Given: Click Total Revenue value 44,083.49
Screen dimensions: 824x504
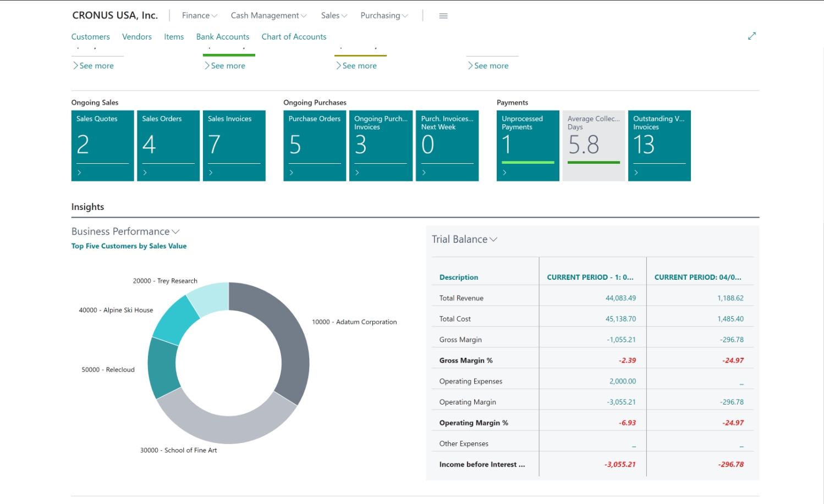Looking at the screenshot, I should coord(620,298).
